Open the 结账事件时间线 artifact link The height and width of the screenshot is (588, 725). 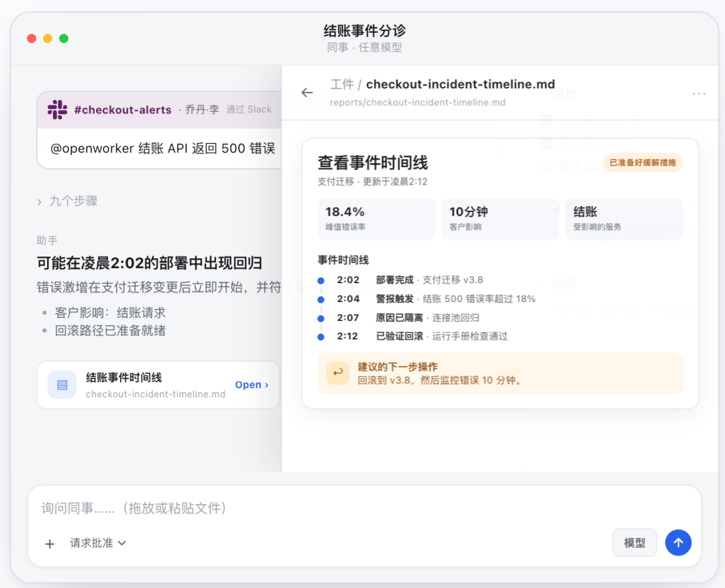[x=252, y=385]
